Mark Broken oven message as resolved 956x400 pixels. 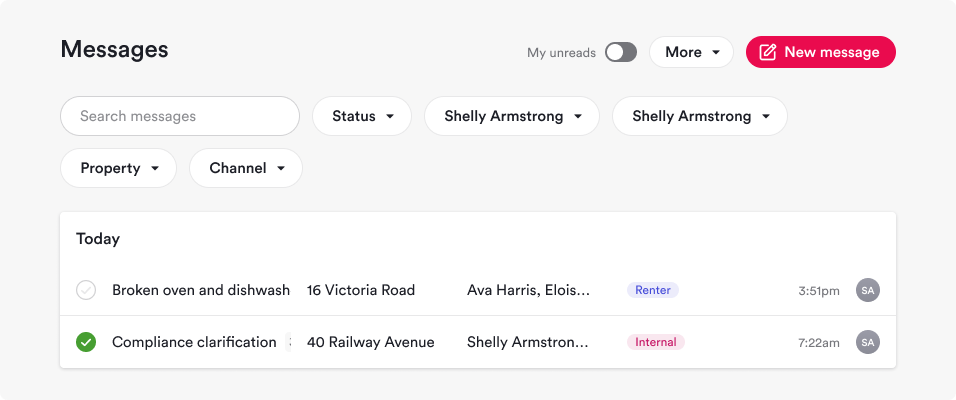(86, 290)
